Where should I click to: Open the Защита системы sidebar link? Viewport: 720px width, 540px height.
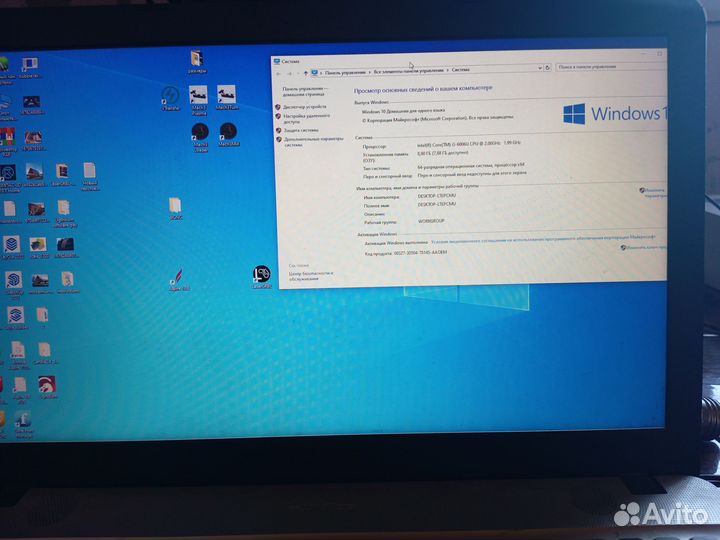point(301,130)
